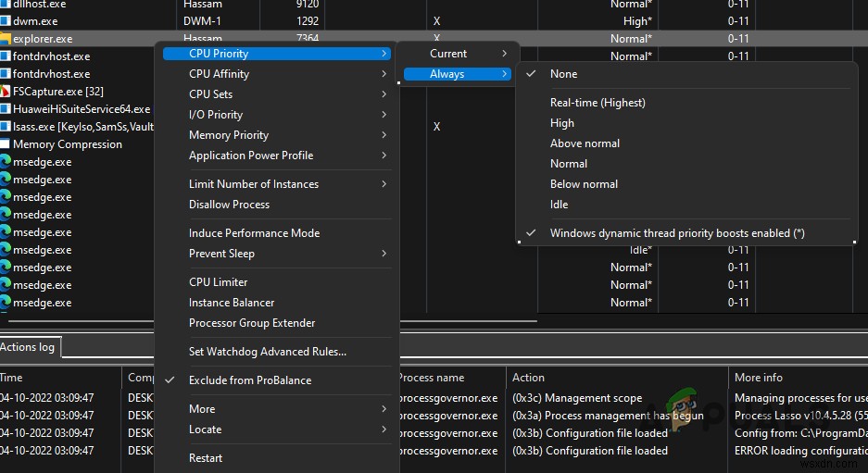Click the dwm.exe process icon
The height and width of the screenshot is (473, 868).
tap(5, 21)
